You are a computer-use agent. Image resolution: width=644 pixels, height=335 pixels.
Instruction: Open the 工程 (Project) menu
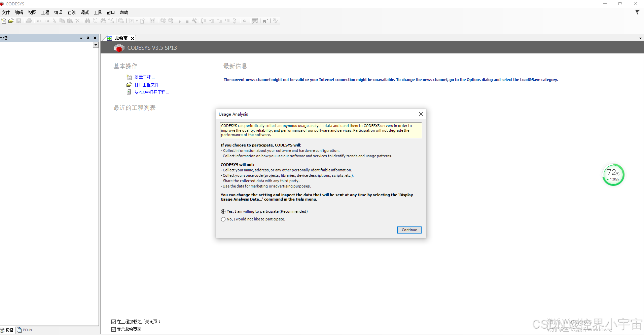45,12
